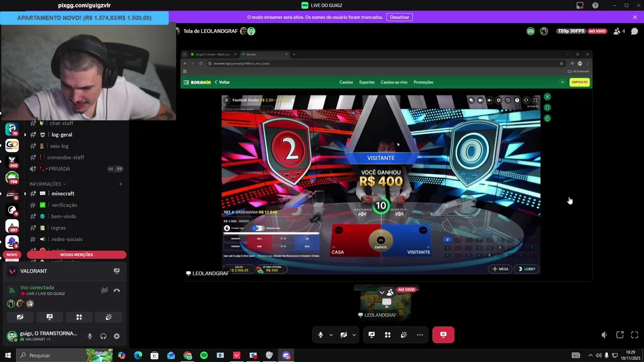Focus the Pesquisar taskbar search box
Viewport: 644px width, 362px height.
click(64, 355)
